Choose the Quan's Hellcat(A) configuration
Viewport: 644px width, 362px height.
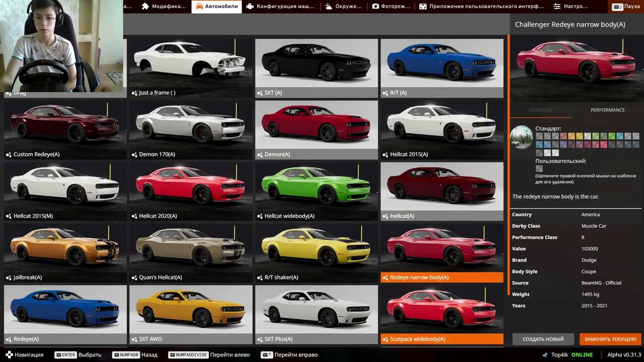191,253
